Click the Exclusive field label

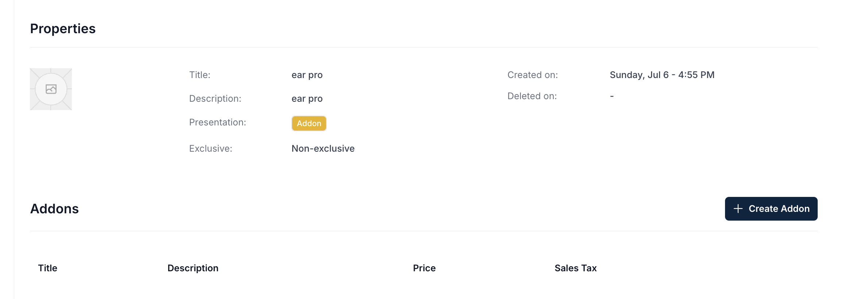pos(211,148)
